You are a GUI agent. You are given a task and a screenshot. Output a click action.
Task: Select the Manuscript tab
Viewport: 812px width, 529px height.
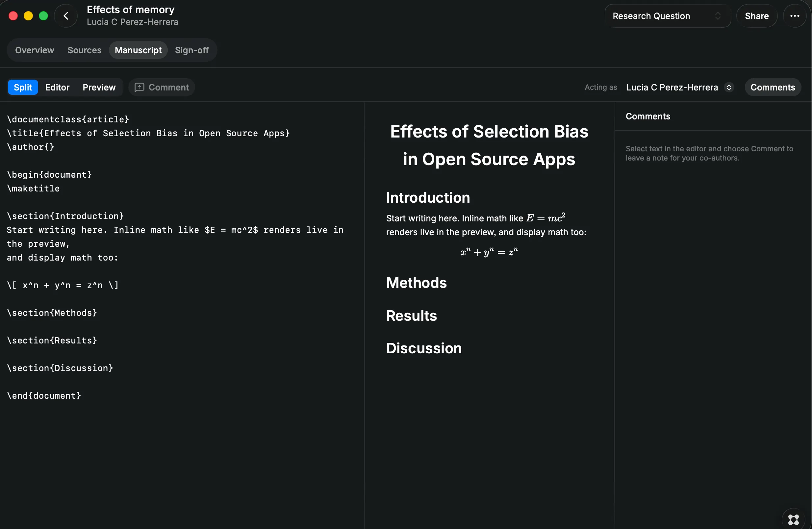coord(138,50)
